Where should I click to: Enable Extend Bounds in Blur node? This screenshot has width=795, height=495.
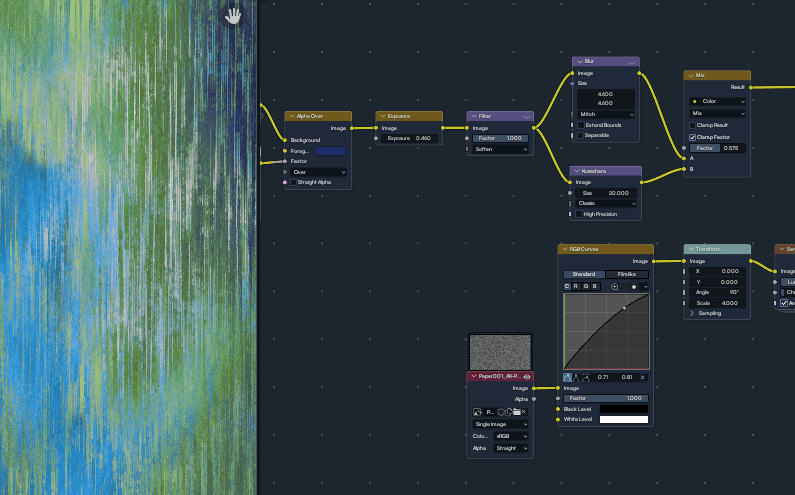pyautogui.click(x=581, y=125)
